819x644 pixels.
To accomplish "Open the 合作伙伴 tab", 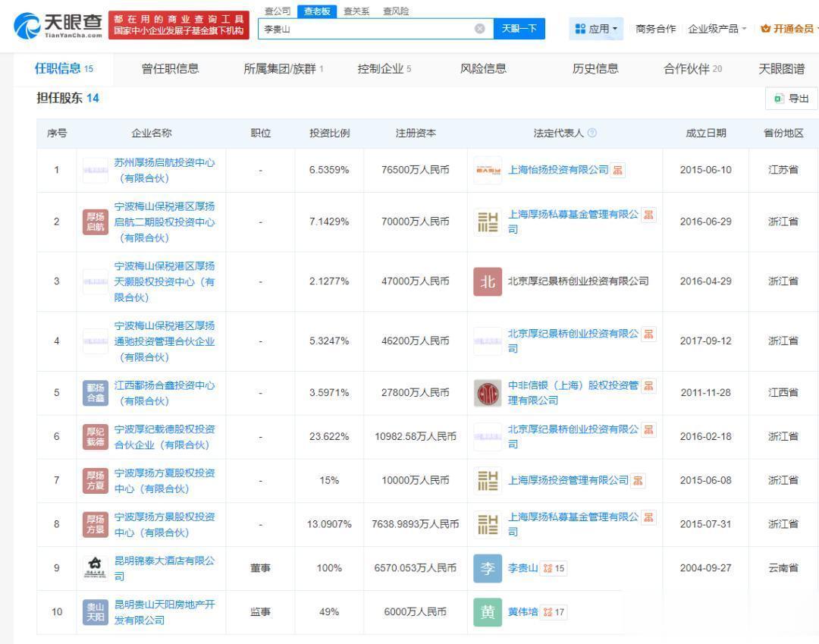I will pyautogui.click(x=692, y=69).
